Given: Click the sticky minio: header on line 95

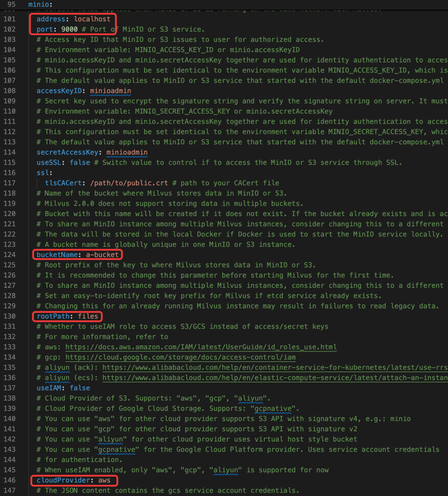Looking at the screenshot, I should click(x=40, y=5).
